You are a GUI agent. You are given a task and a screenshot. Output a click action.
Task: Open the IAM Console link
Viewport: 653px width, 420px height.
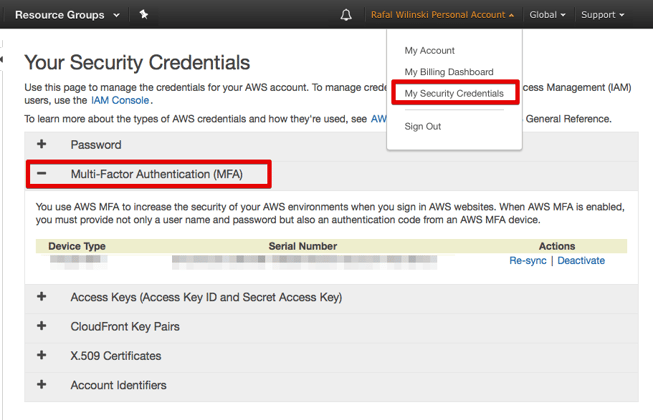click(120, 100)
